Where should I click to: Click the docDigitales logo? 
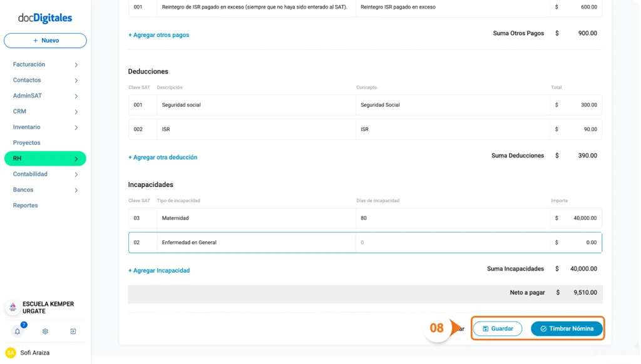pyautogui.click(x=45, y=18)
